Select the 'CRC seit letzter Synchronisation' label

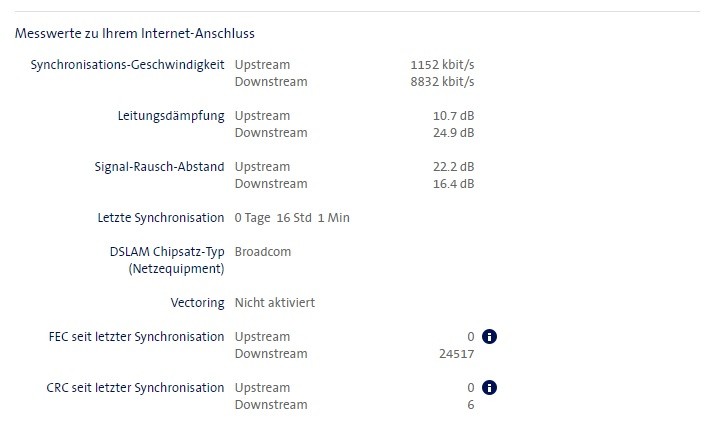point(135,388)
